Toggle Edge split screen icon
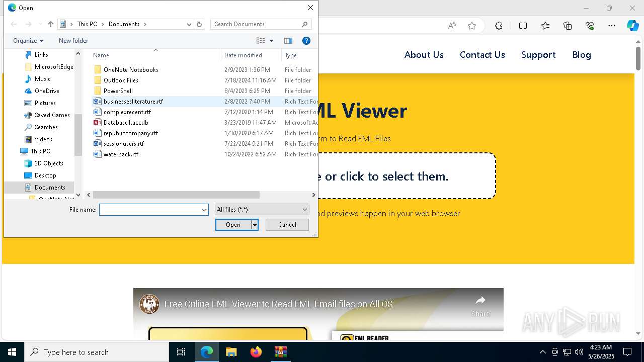644x362 pixels. (523, 26)
